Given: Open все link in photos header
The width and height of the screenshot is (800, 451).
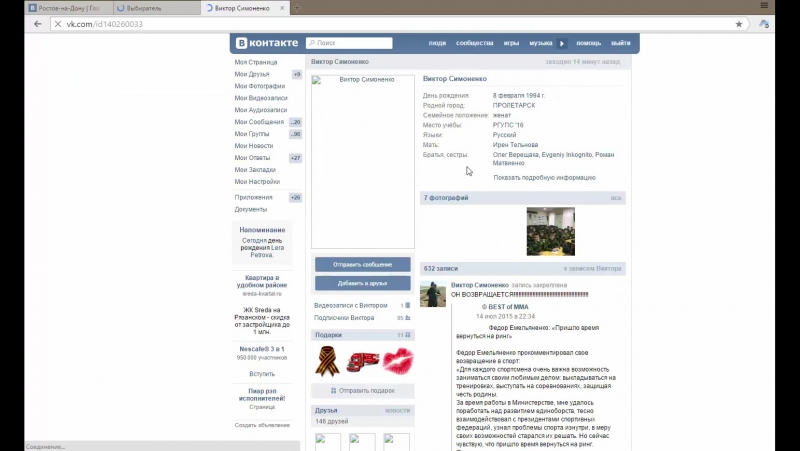Looking at the screenshot, I should tap(616, 198).
